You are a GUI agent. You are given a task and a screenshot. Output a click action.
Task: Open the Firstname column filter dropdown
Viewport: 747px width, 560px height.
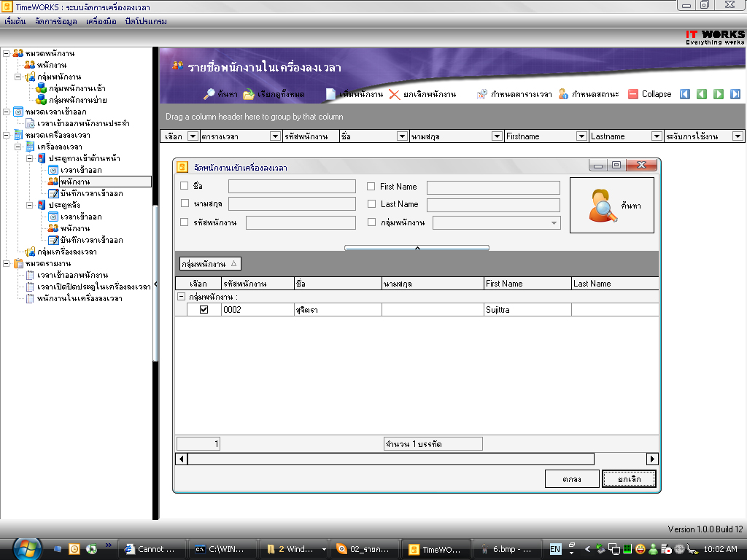tap(581, 136)
